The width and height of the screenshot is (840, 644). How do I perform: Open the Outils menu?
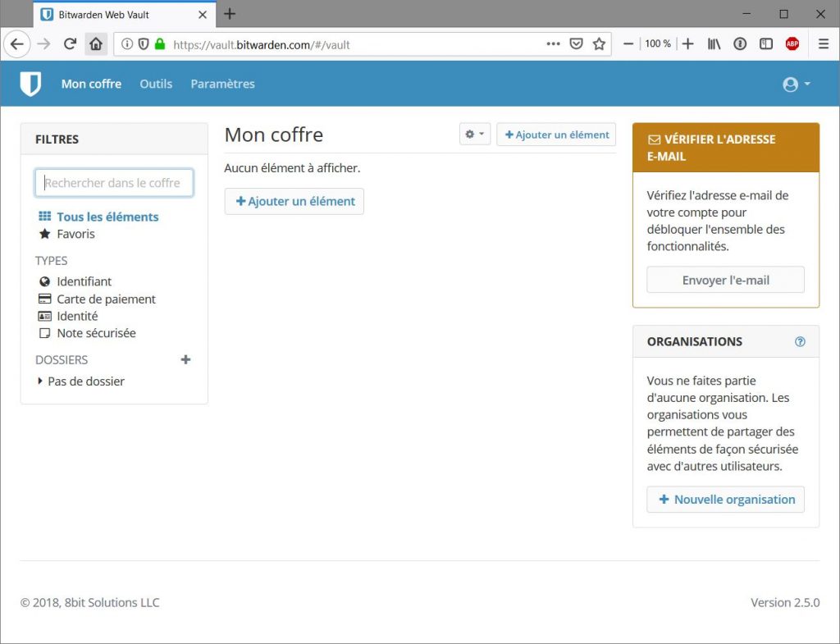pos(156,84)
